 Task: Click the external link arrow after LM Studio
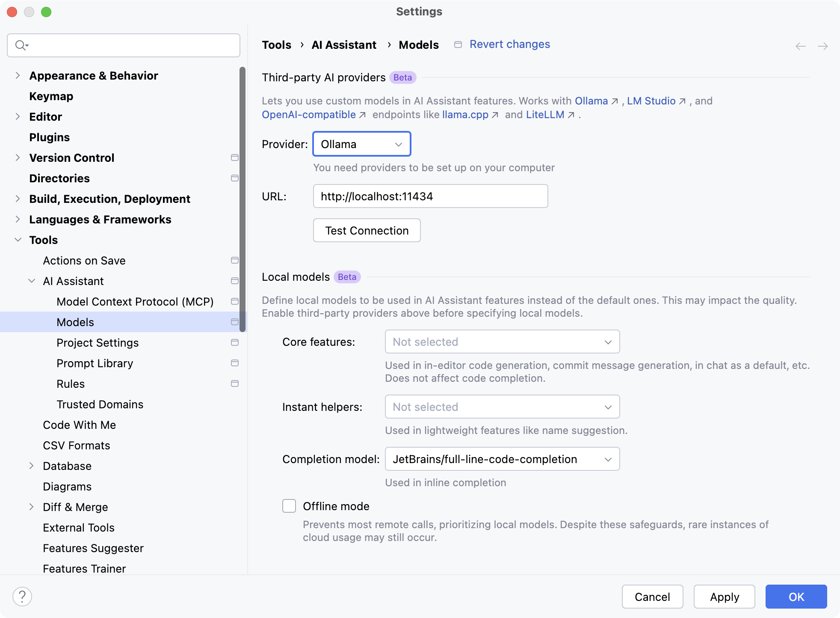pyautogui.click(x=683, y=101)
